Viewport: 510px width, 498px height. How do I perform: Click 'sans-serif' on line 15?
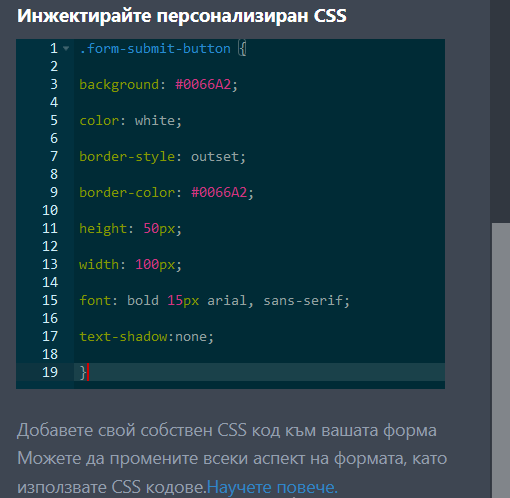tap(303, 301)
